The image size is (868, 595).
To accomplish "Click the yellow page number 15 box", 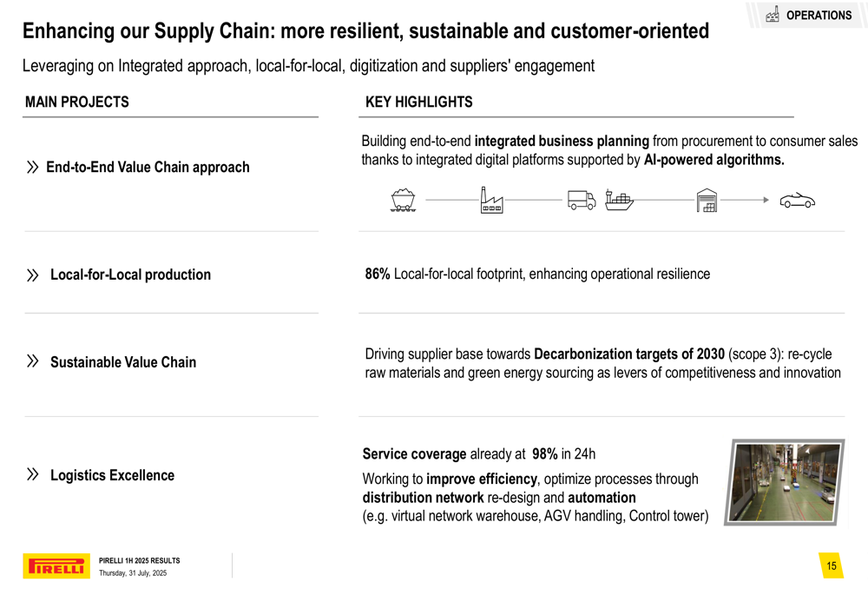I will [x=832, y=566].
